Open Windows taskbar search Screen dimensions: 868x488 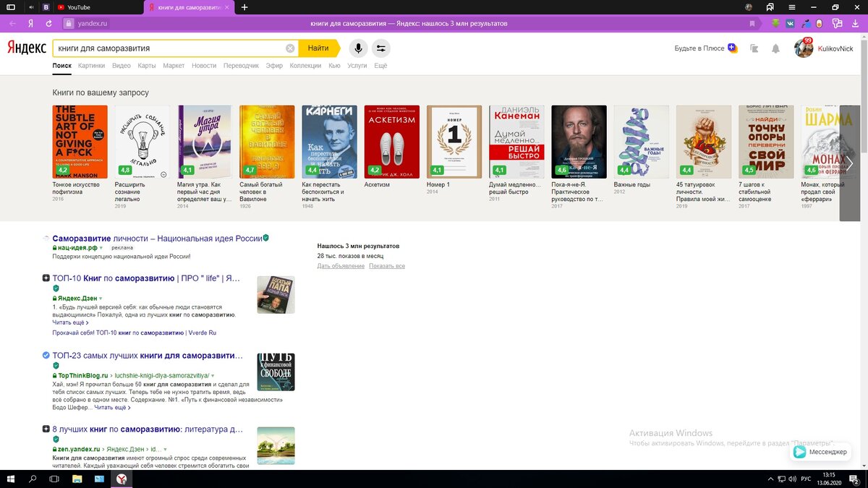(x=33, y=479)
